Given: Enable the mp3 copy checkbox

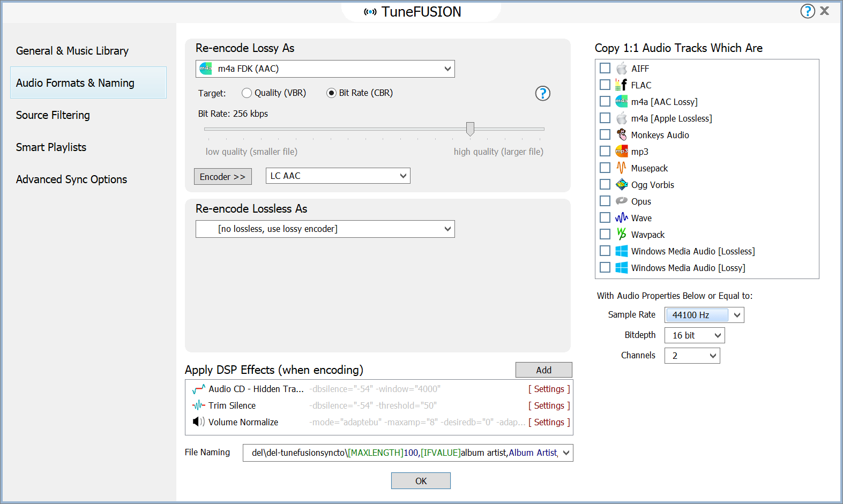Looking at the screenshot, I should pos(605,152).
